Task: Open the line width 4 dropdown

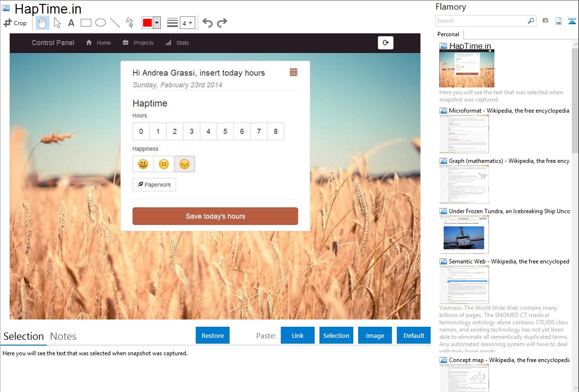Action: coord(187,23)
